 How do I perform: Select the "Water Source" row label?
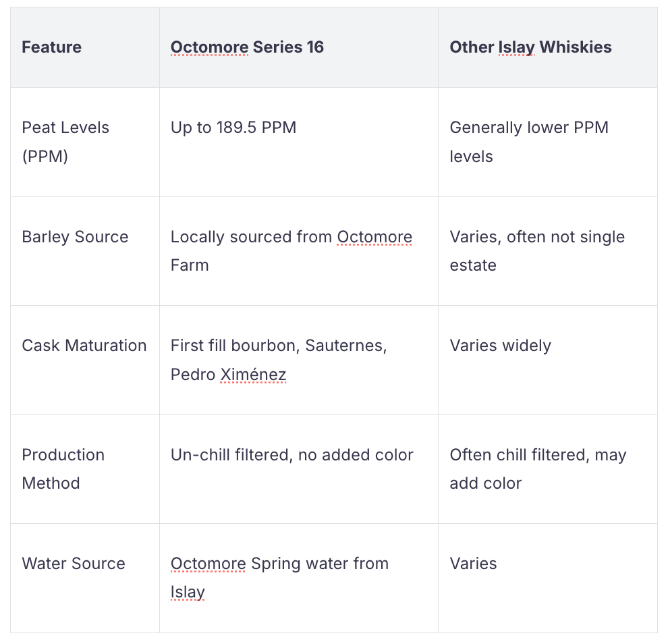pyautogui.click(x=74, y=564)
